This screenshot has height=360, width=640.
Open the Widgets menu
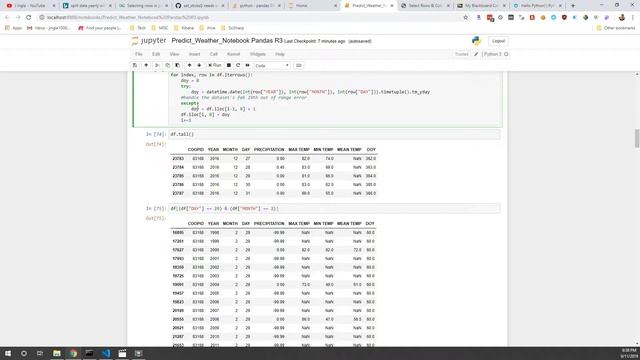click(x=258, y=54)
